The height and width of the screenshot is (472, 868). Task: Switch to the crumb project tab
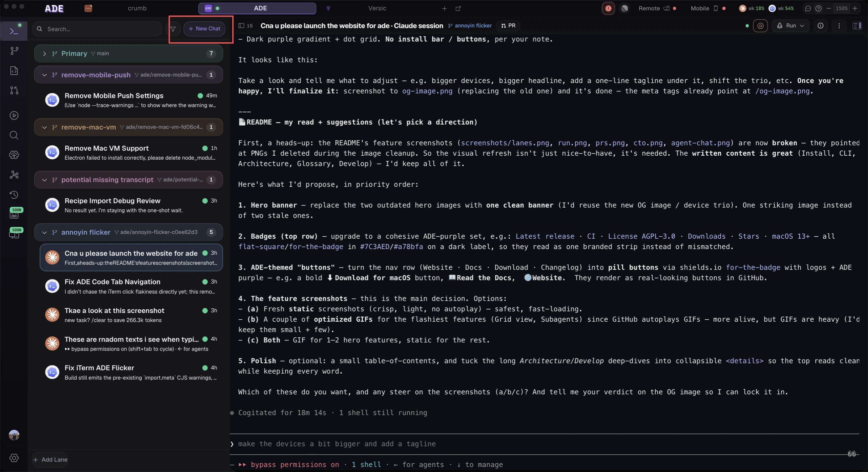(137, 8)
